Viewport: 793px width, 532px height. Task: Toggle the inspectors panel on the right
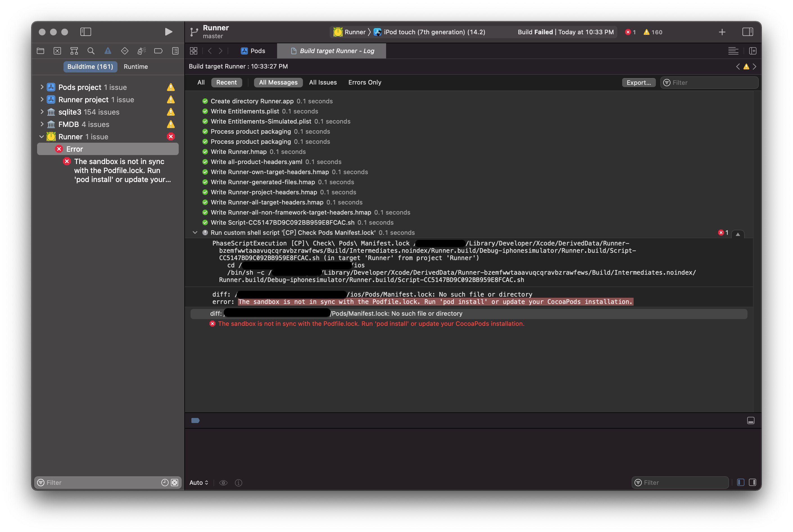[x=747, y=32]
